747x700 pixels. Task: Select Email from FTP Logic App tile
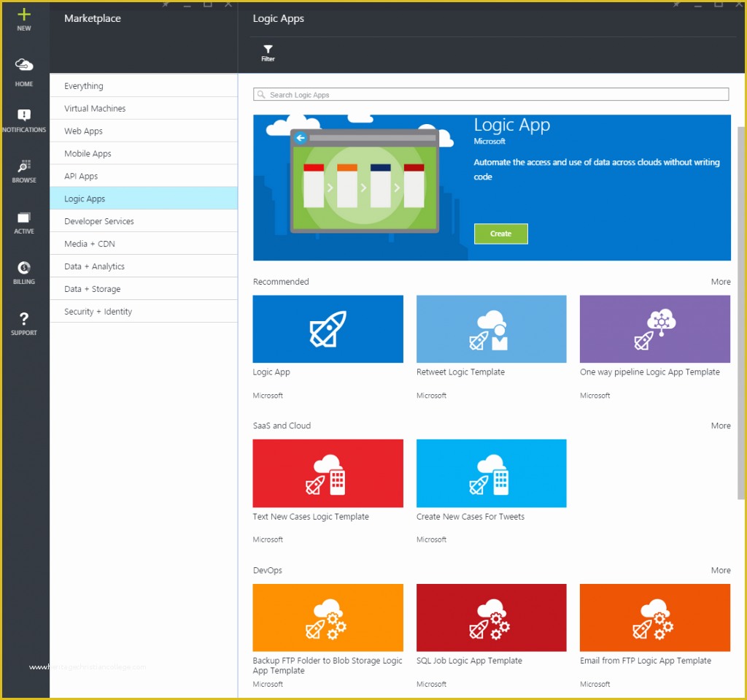(654, 618)
